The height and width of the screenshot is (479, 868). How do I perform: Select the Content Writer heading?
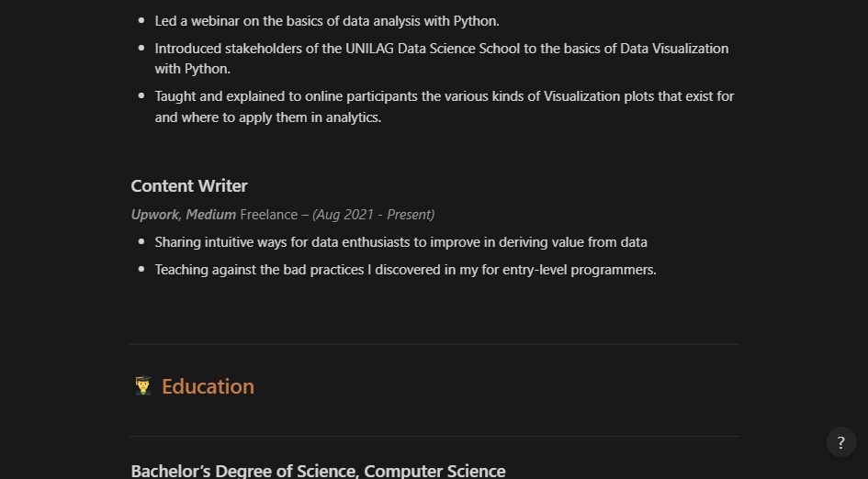(189, 186)
